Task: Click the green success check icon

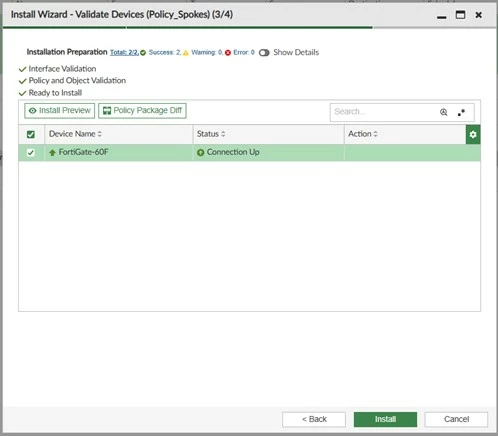Action: (x=143, y=53)
